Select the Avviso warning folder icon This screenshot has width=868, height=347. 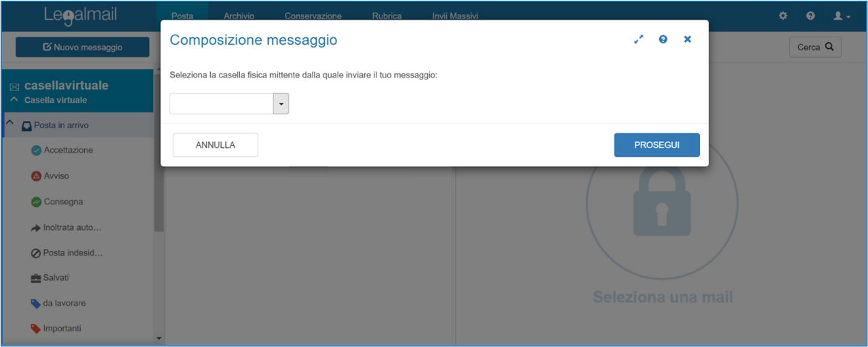[36, 176]
